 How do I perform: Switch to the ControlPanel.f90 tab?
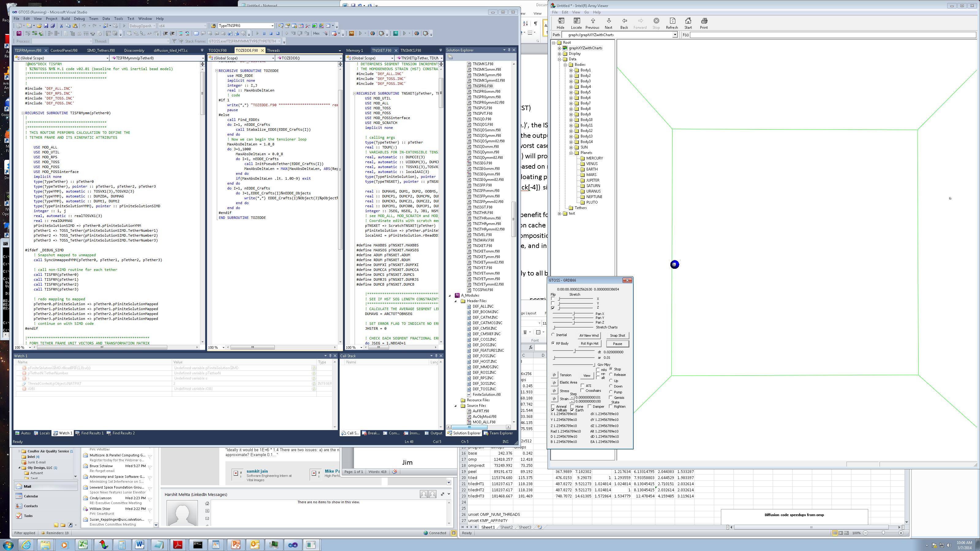click(x=63, y=50)
